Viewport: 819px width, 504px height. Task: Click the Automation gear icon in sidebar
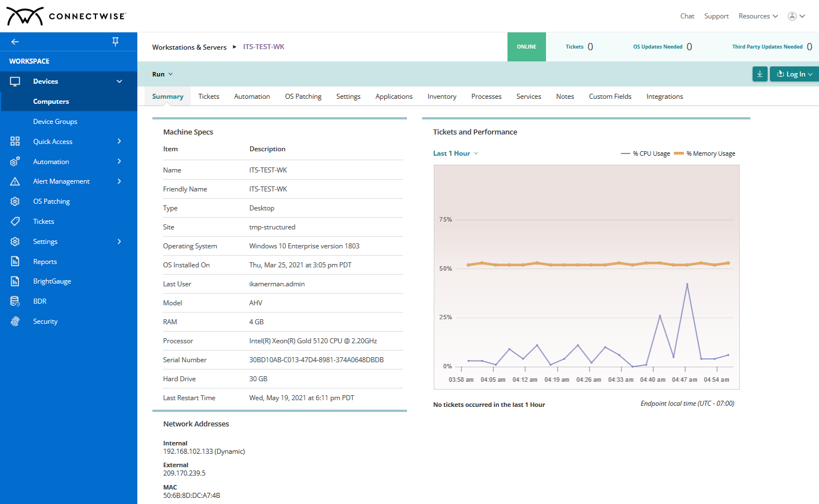click(x=15, y=161)
